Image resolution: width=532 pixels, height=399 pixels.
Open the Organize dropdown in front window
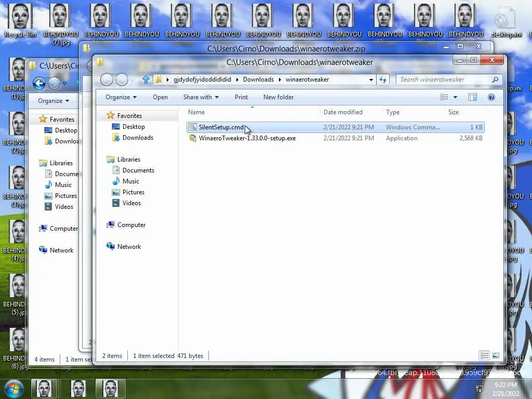pyautogui.click(x=121, y=97)
